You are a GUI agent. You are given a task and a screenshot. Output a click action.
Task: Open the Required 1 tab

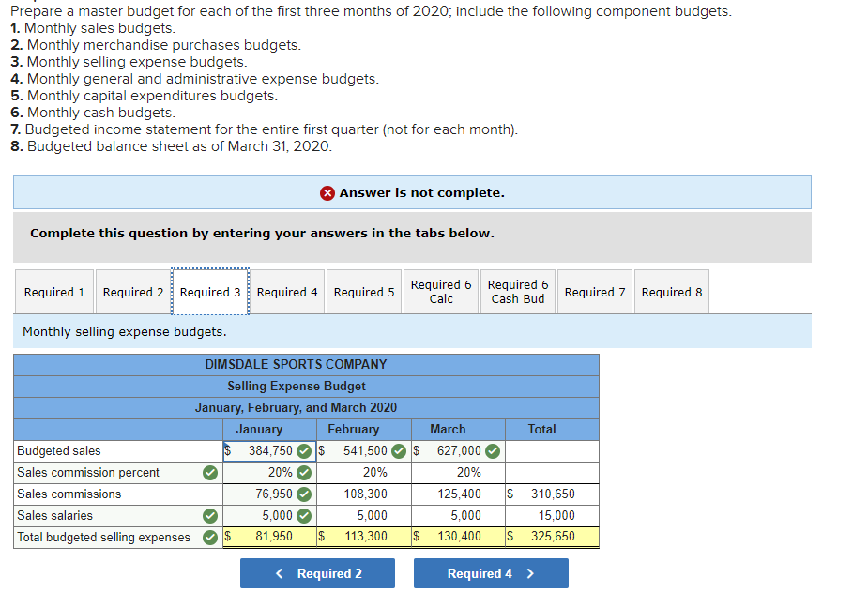pyautogui.click(x=54, y=292)
